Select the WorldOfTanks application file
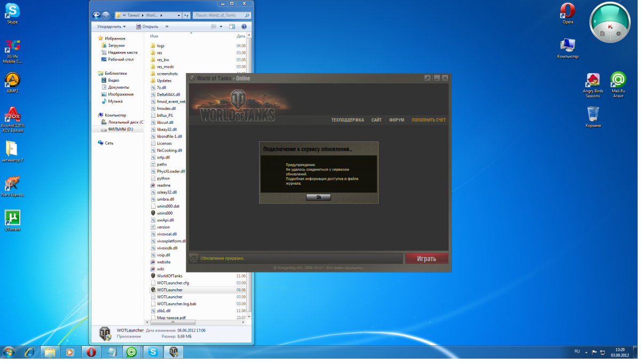 point(169,276)
